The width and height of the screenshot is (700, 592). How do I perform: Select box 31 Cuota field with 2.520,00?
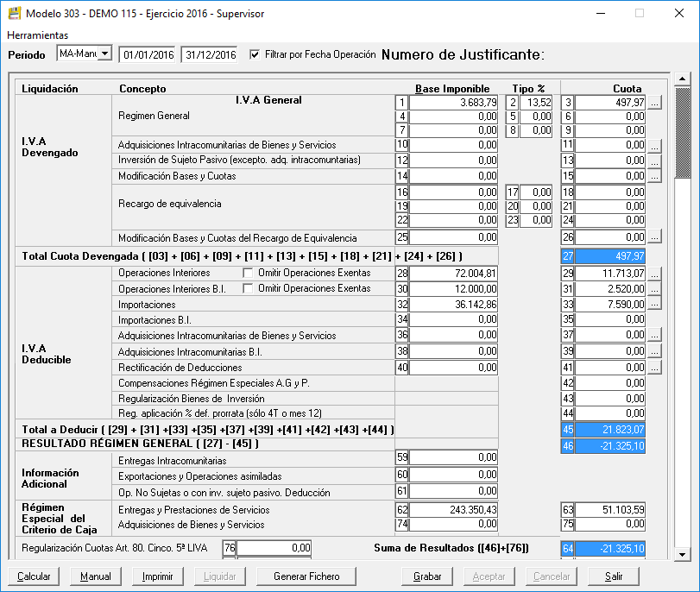[610, 289]
